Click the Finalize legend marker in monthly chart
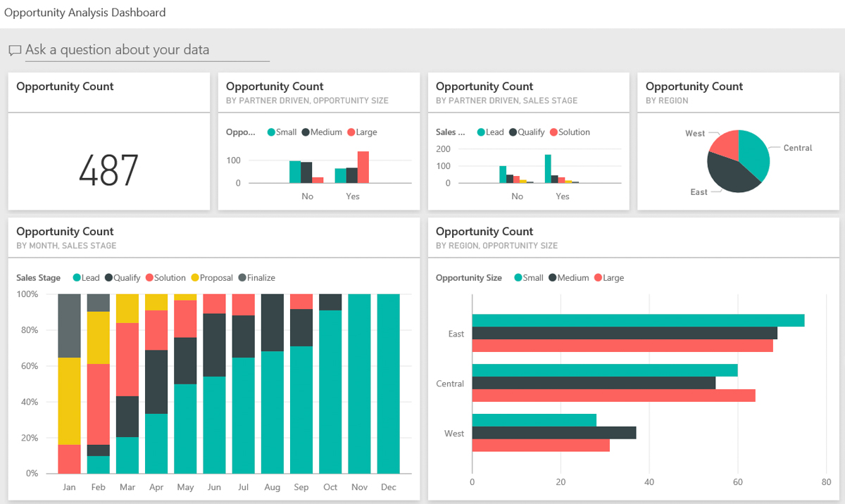This screenshot has height=504, width=845. (242, 278)
